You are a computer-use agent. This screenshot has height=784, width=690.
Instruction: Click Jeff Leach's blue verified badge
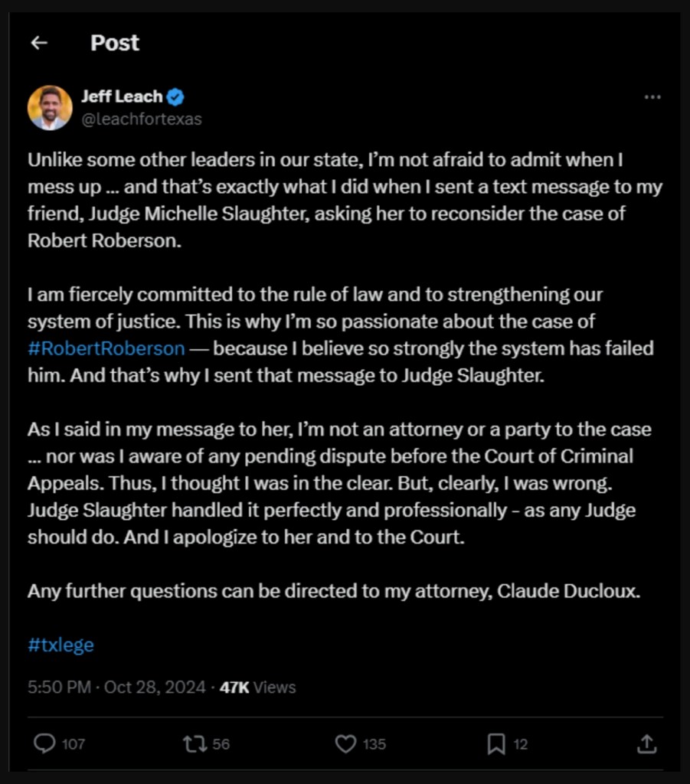(x=175, y=96)
